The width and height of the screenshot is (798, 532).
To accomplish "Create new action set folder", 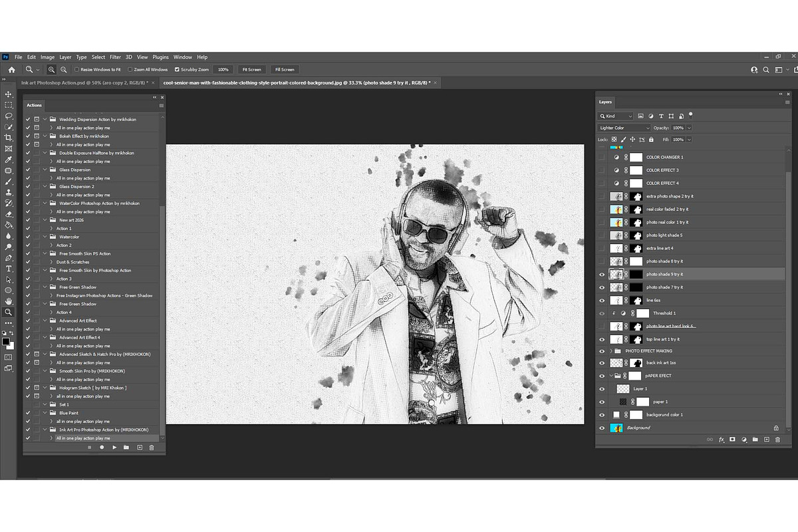I will tap(126, 448).
